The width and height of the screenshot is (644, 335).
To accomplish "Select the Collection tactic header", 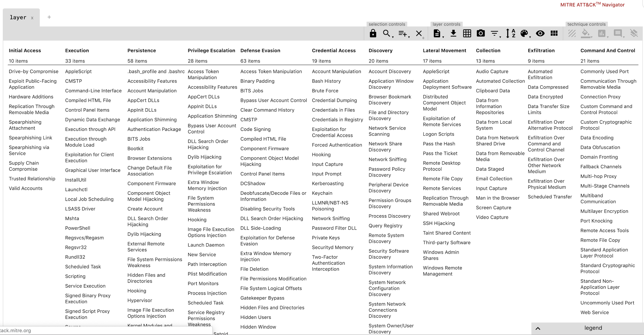I will pos(488,51).
